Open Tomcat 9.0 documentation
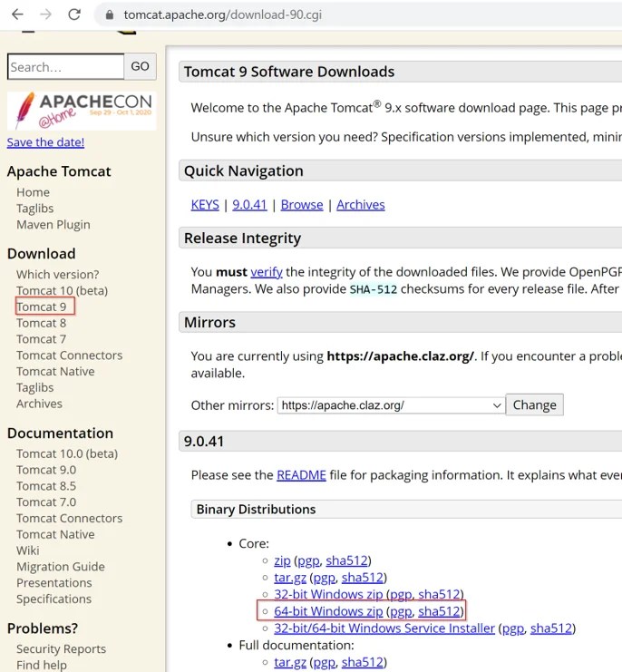 (46, 470)
